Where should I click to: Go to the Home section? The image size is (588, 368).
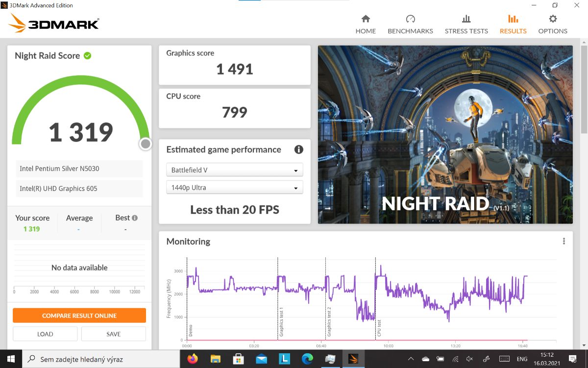tap(366, 25)
